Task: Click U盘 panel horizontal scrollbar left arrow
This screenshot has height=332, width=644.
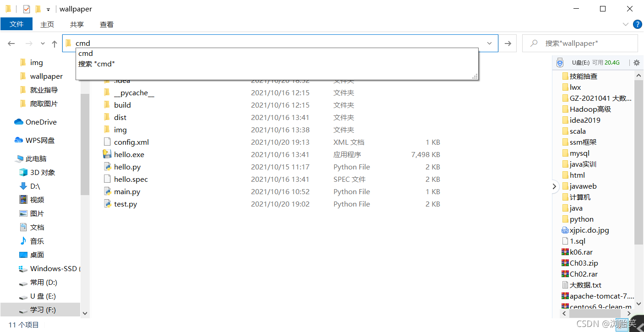Action: 564,314
